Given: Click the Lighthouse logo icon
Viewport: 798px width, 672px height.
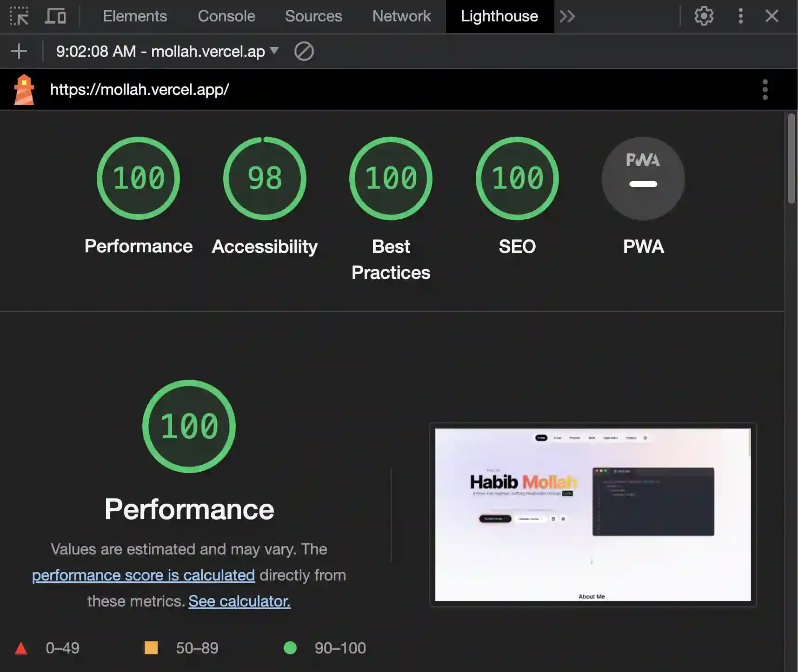Looking at the screenshot, I should [24, 90].
